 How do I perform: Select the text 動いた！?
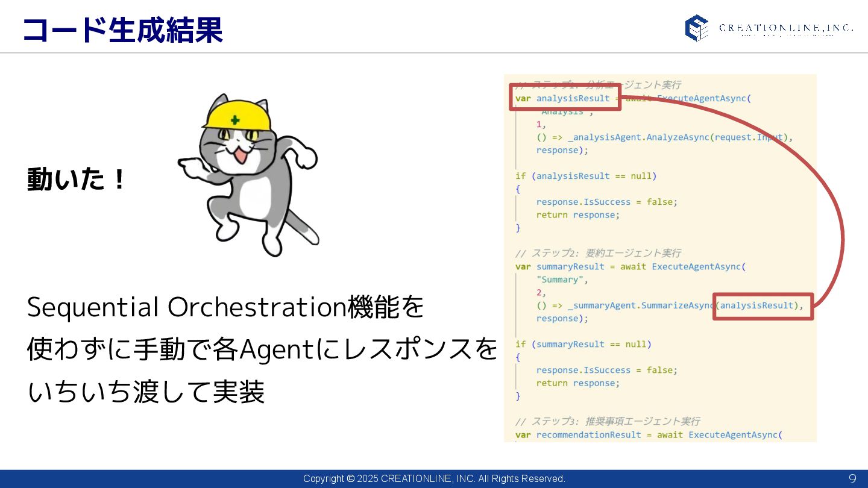click(77, 180)
